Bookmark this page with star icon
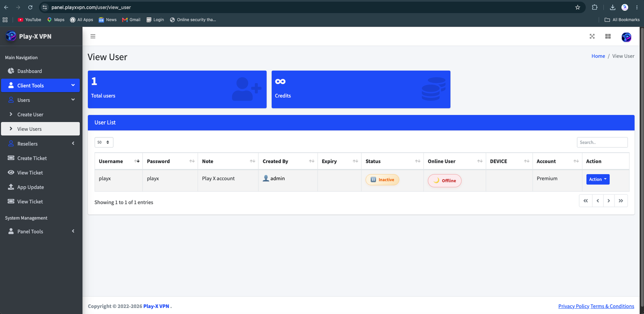644x314 pixels. point(578,7)
